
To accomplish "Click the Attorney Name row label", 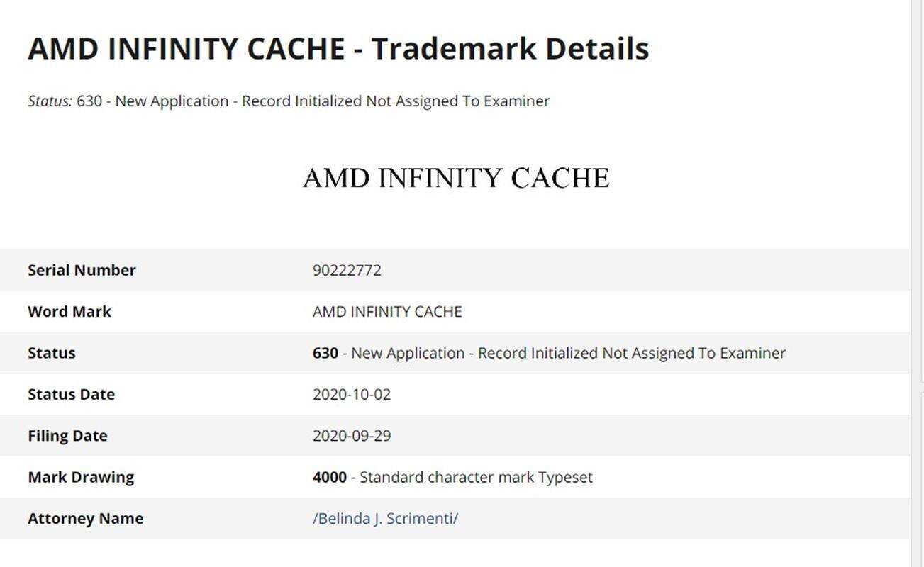I will click(85, 518).
